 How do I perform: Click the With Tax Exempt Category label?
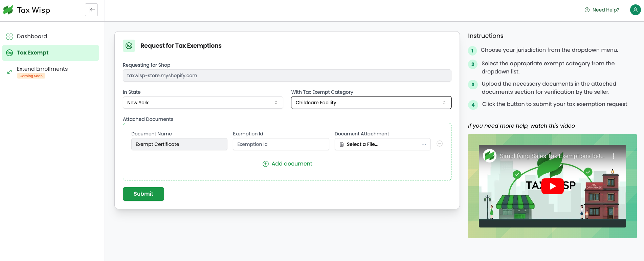pyautogui.click(x=322, y=92)
